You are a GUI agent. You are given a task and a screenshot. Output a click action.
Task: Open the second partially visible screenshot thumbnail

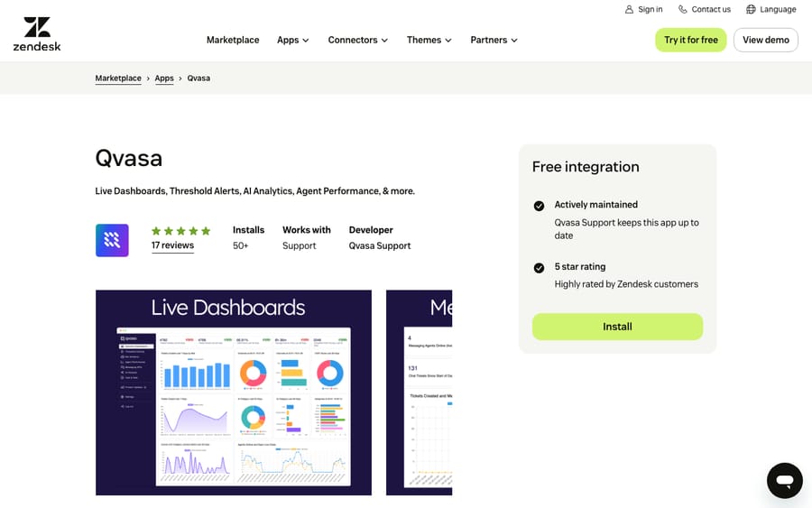[419, 393]
